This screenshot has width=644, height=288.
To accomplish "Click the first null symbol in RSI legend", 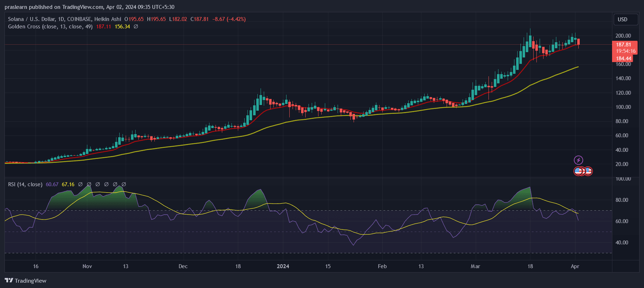I will tap(80, 184).
